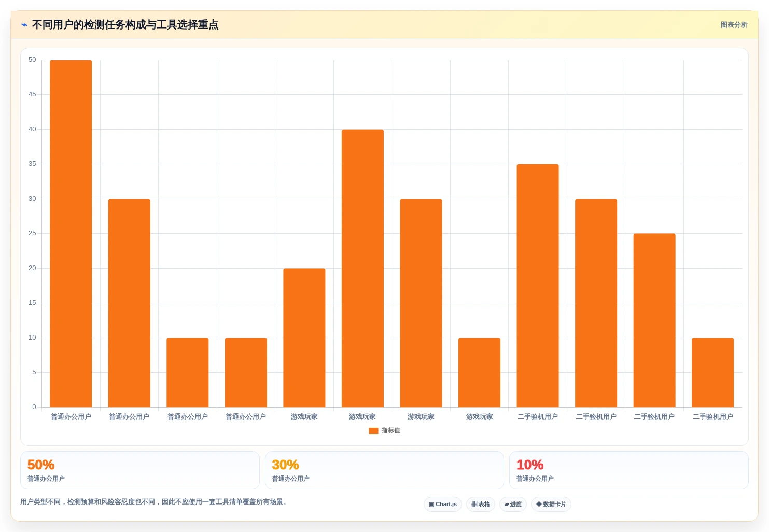Screen dimensions: 769x532
Task: Open the 30% 普通办公用户 data card
Action: point(384,470)
